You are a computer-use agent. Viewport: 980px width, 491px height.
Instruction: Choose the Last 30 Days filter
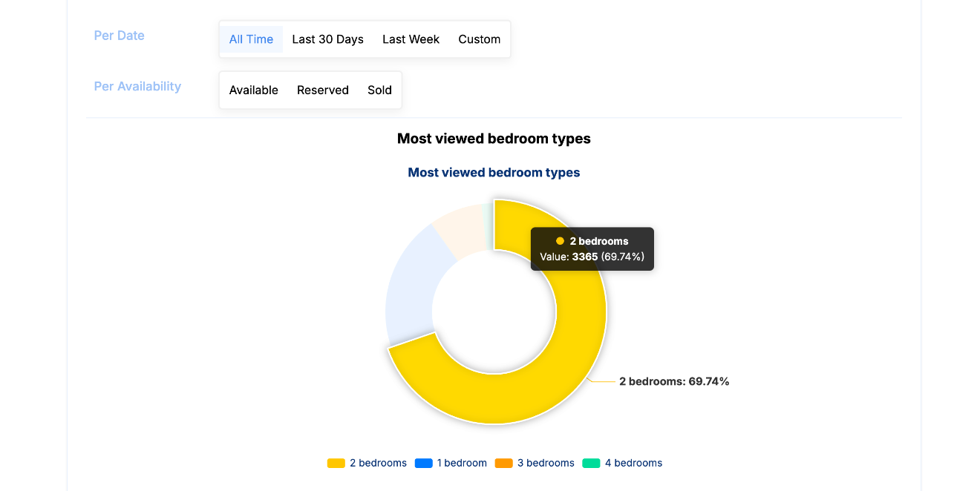click(327, 39)
